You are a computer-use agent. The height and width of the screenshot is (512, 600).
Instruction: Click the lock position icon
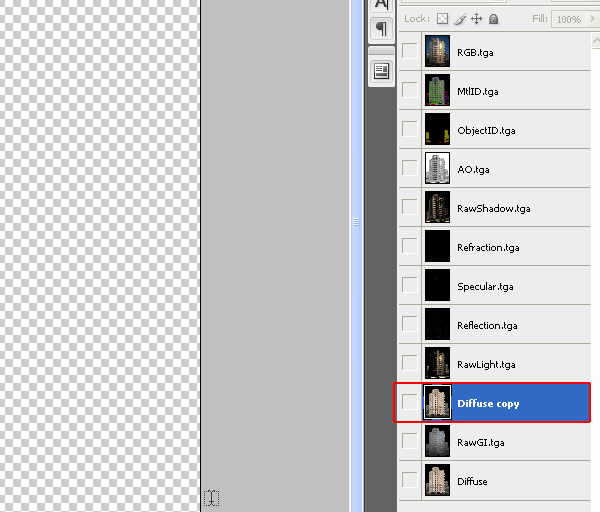tap(477, 19)
